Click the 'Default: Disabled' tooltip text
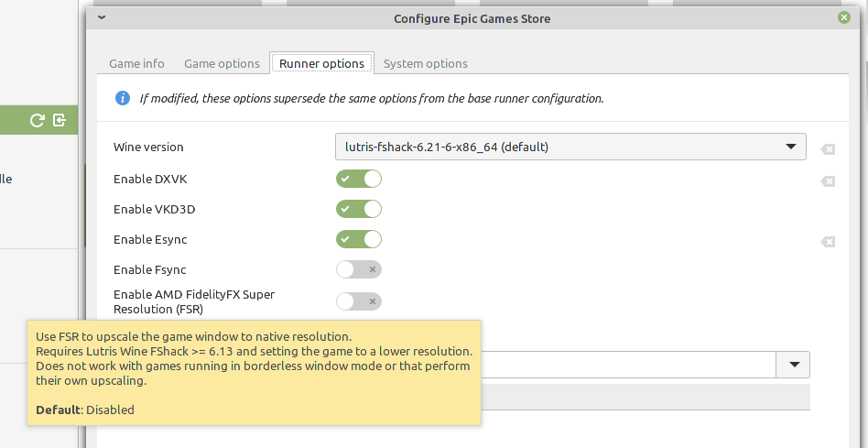The width and height of the screenshot is (868, 448). (x=85, y=410)
